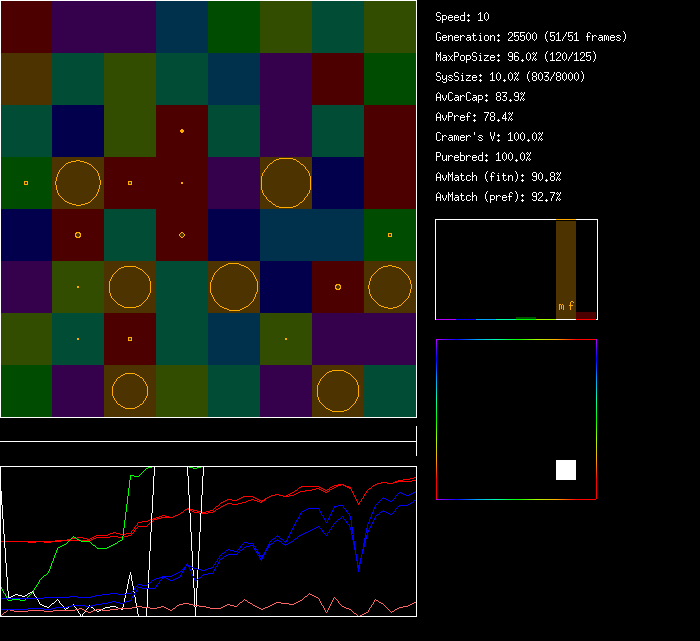Click the small square directly beneath a large circle

(130, 339)
